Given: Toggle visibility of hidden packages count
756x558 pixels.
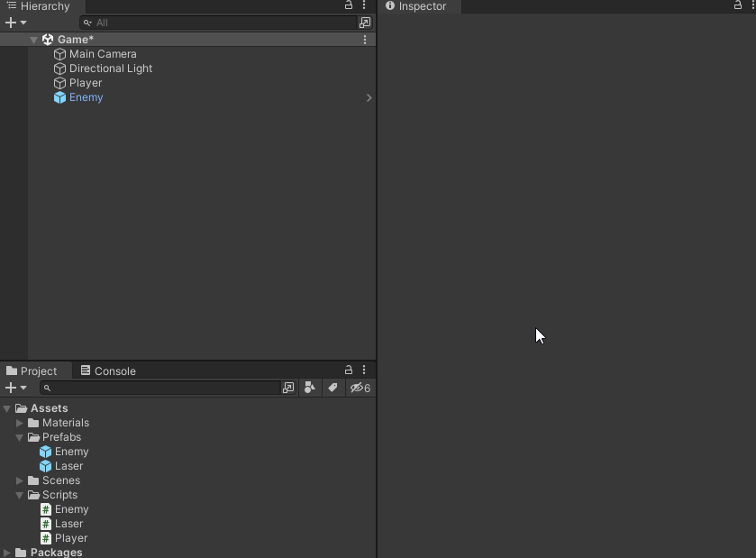Looking at the screenshot, I should point(359,388).
